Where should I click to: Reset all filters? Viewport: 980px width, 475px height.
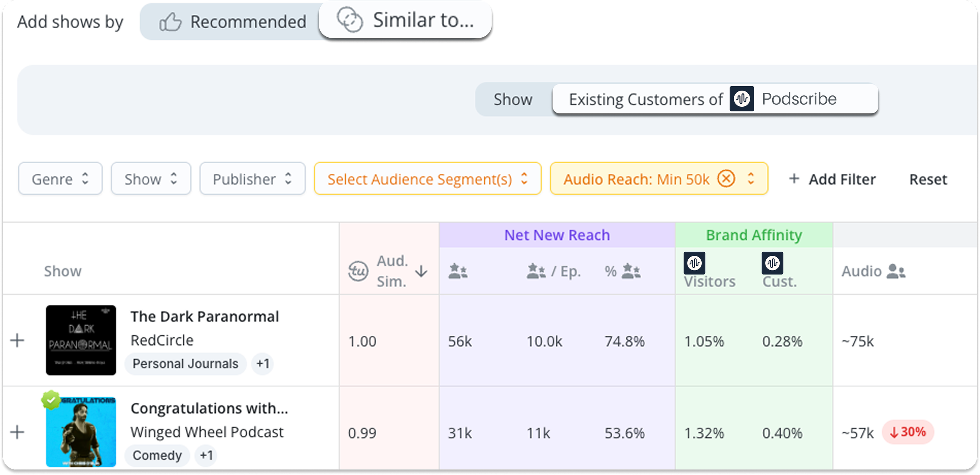928,179
